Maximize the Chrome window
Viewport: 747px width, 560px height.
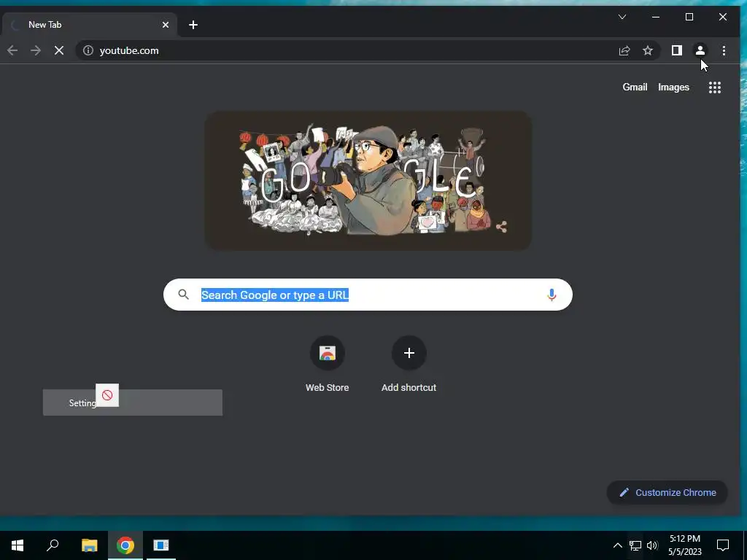[689, 17]
